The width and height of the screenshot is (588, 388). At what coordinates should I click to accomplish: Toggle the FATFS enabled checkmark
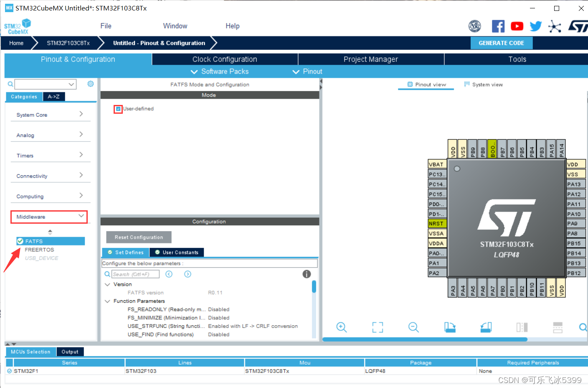coord(20,241)
